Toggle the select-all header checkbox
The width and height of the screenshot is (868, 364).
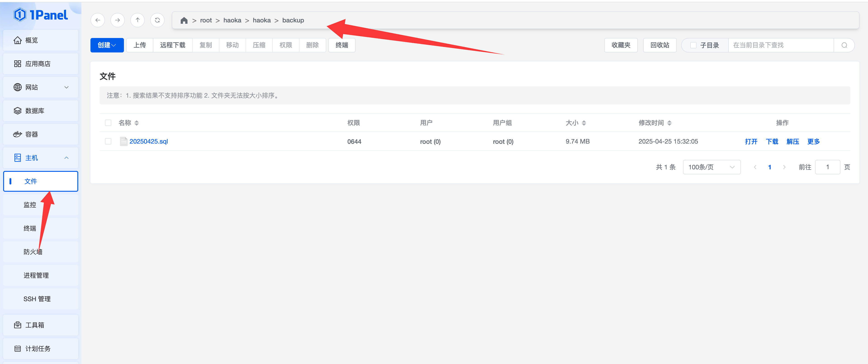point(108,123)
